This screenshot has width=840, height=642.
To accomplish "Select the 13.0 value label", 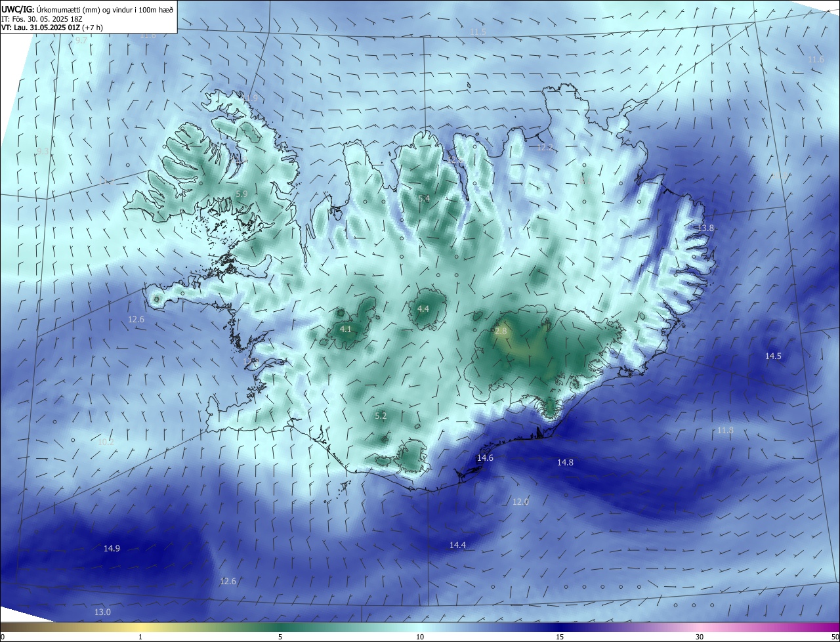I will click(x=102, y=612).
